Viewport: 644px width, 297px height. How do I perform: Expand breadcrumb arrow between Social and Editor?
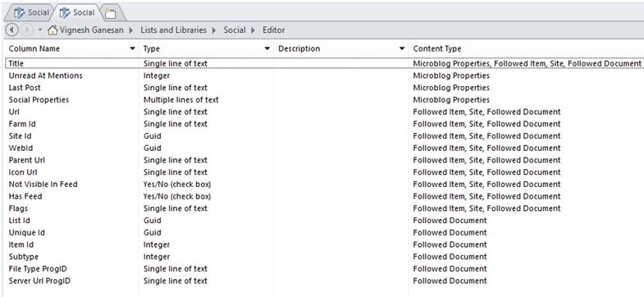(x=253, y=30)
